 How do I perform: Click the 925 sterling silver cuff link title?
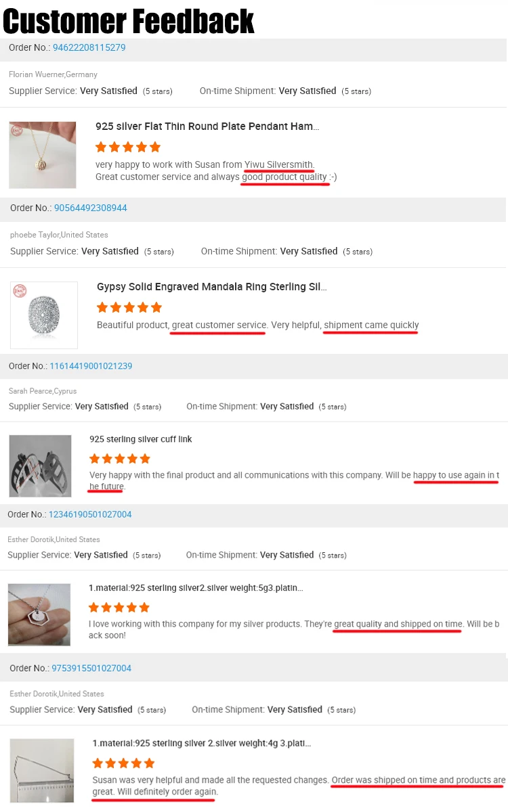[141, 439]
